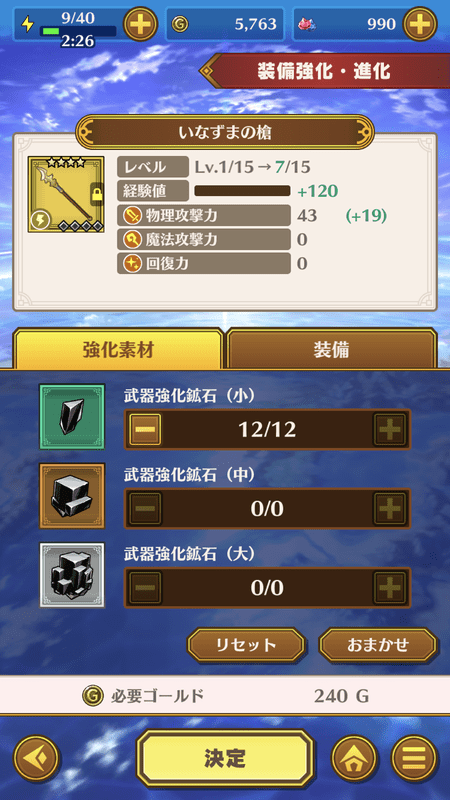Viewport: 450px width, 800px height.
Task: Increase 武器強化鉱石（小） count with plus
Action: pyautogui.click(x=390, y=430)
